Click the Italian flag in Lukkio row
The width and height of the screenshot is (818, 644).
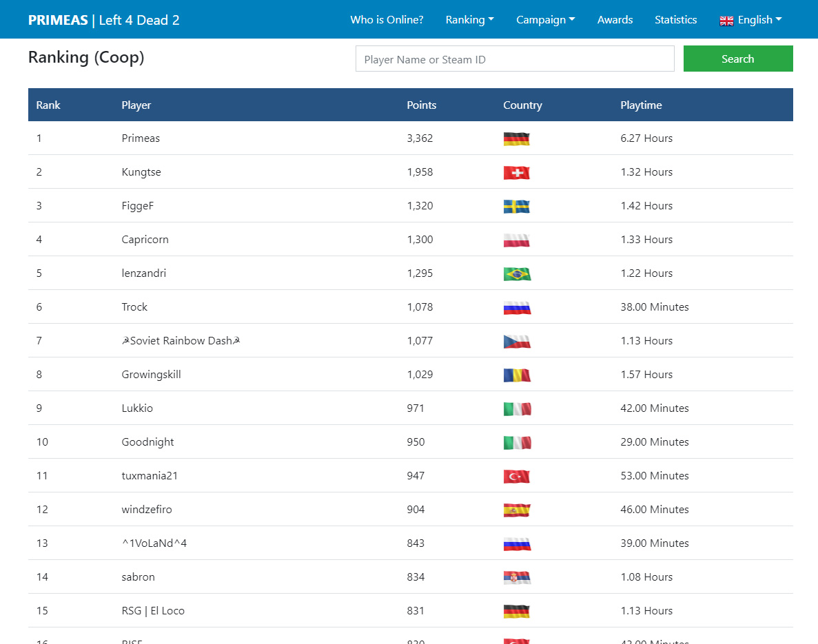pyautogui.click(x=517, y=409)
